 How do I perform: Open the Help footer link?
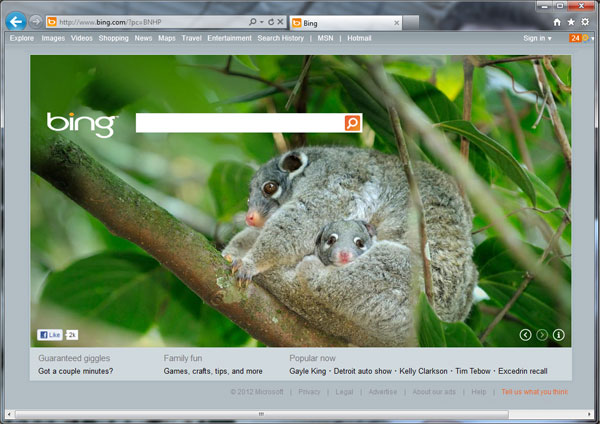point(479,391)
